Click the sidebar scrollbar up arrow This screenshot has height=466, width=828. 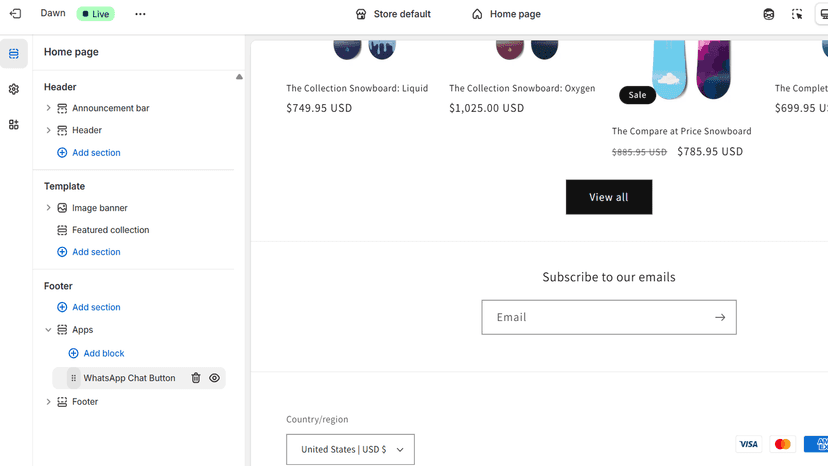click(x=239, y=77)
